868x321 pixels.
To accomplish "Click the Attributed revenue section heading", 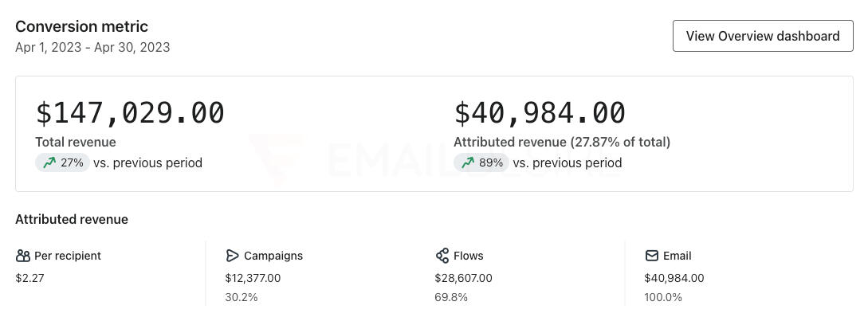I will point(72,219).
